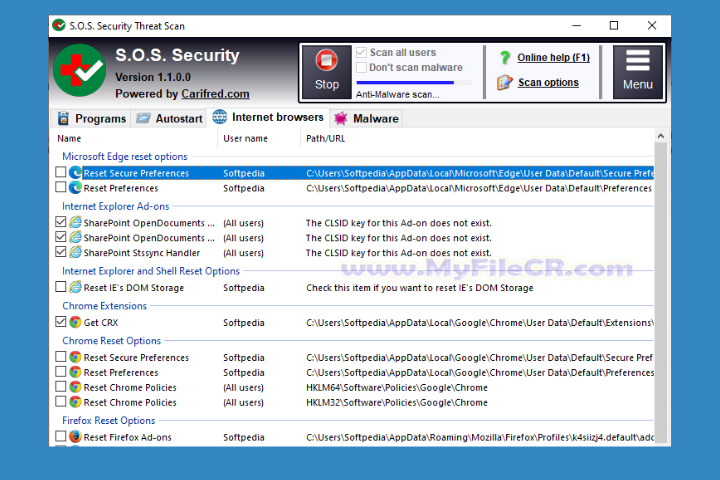Viewport: 720px width, 480px height.
Task: Switch to the Programs tab
Action: click(x=91, y=119)
